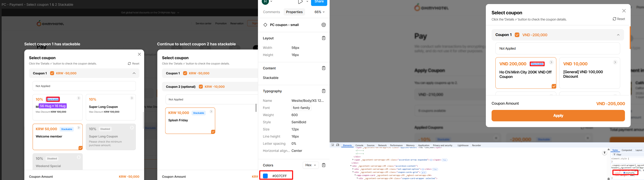Viewport: 644px width, 180px height.
Task: Expand the OhMyHotel App banner chevron
Action: tap(178, 13)
